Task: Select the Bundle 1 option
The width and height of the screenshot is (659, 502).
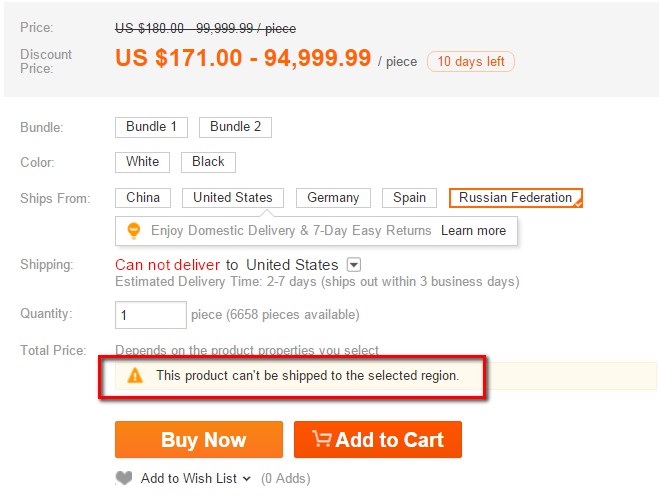Action: click(x=152, y=127)
